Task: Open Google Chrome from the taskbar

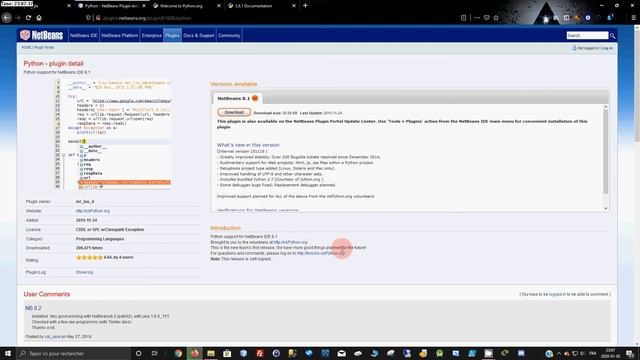Action: point(178,353)
